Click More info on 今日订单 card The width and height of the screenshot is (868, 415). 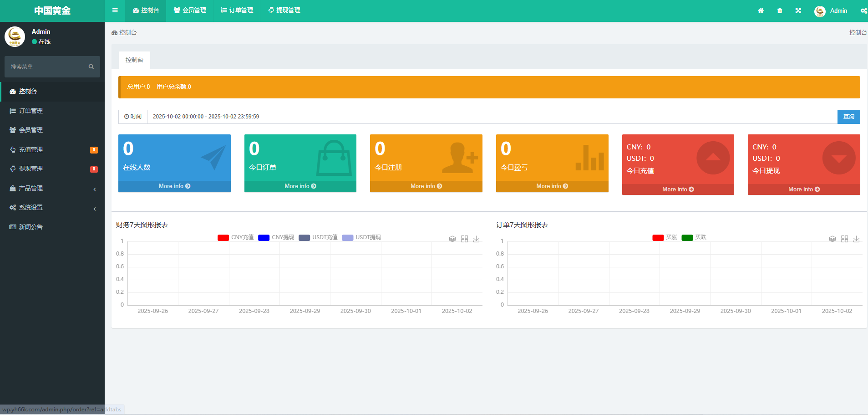pos(300,186)
